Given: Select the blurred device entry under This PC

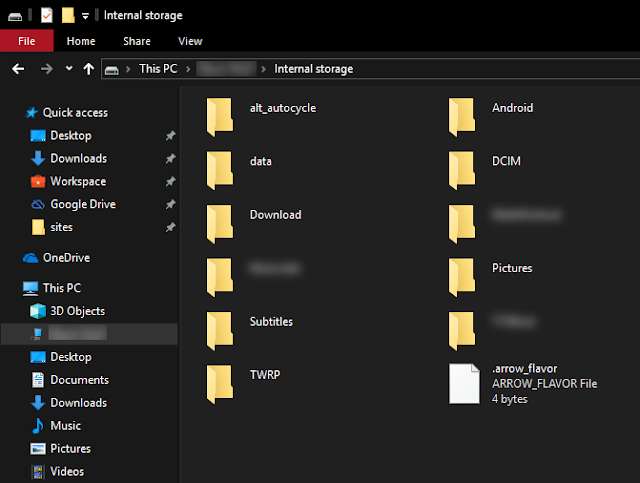Looking at the screenshot, I should 89,334.
